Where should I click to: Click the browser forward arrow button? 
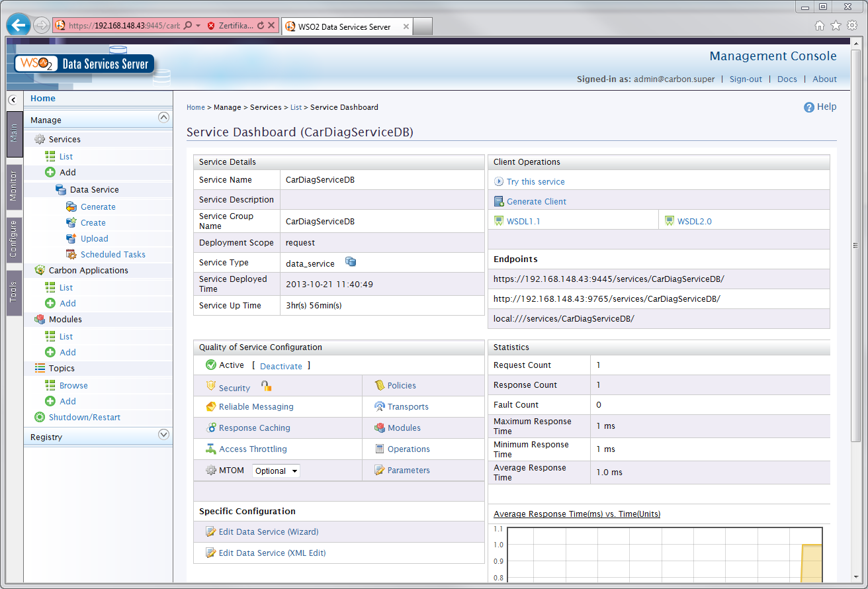[42, 26]
